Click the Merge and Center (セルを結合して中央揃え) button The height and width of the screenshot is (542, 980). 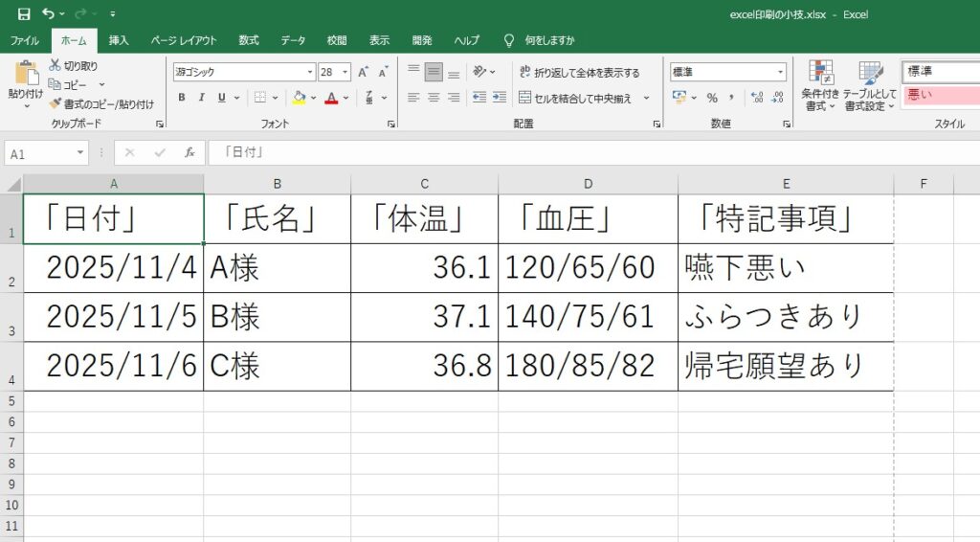click(578, 98)
